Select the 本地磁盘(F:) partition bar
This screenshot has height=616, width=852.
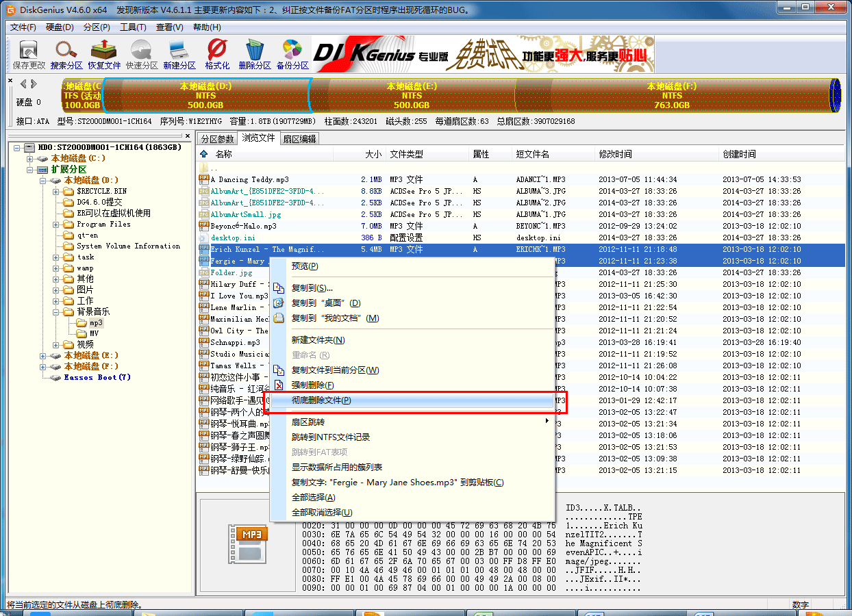click(672, 95)
